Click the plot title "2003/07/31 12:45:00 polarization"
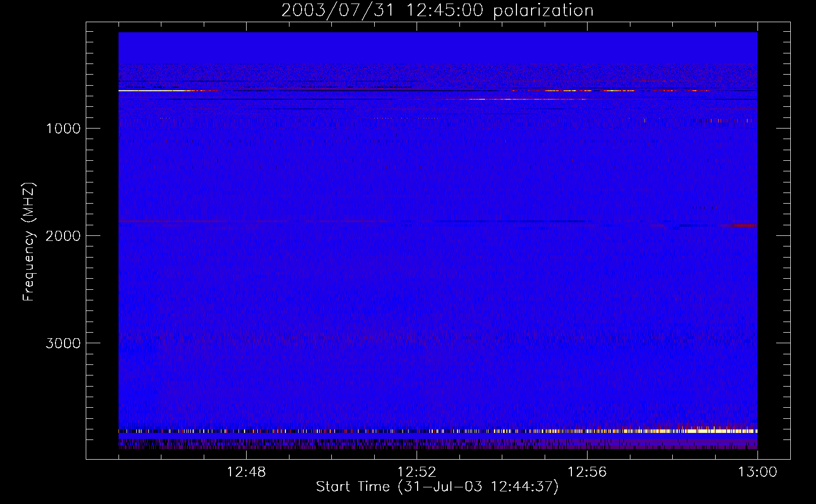816x504 pixels. pyautogui.click(x=437, y=11)
